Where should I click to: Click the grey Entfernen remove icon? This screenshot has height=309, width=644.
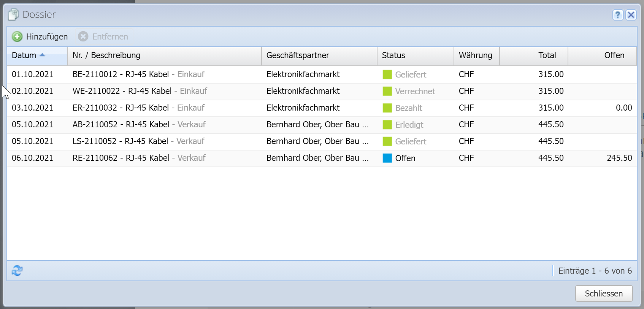coord(83,36)
